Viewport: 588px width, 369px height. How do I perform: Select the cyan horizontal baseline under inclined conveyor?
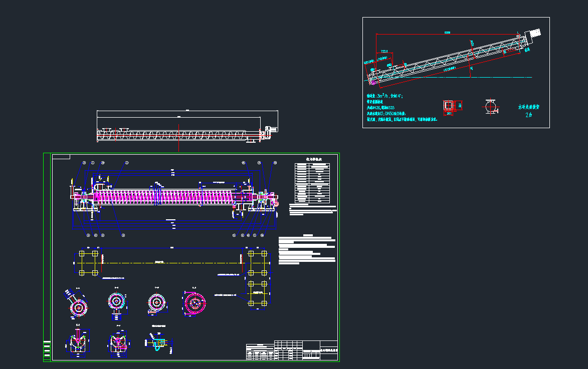pos(501,78)
